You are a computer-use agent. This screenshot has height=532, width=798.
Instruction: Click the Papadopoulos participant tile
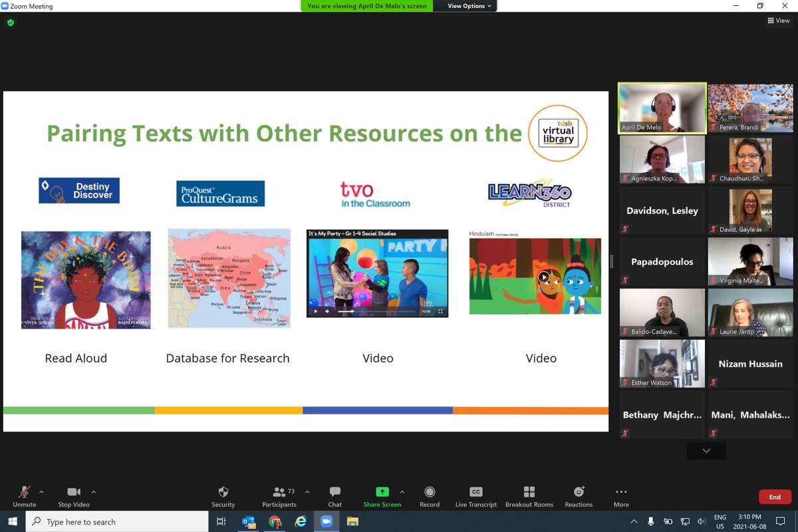coord(662,261)
